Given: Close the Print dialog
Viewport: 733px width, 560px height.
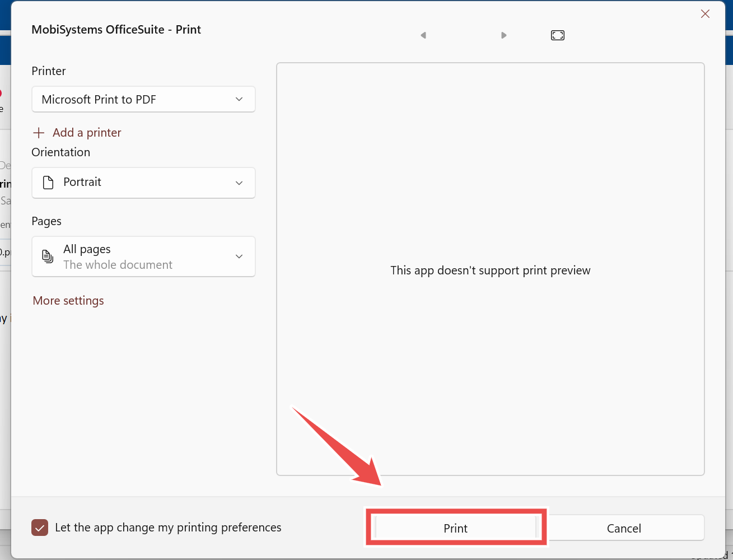Looking at the screenshot, I should coord(705,14).
